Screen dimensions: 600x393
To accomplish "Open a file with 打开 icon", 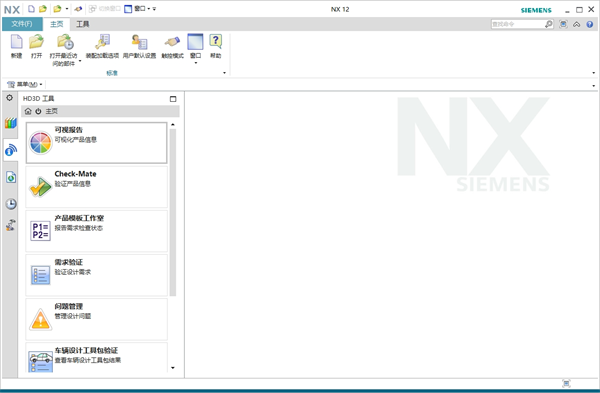I will pos(36,46).
